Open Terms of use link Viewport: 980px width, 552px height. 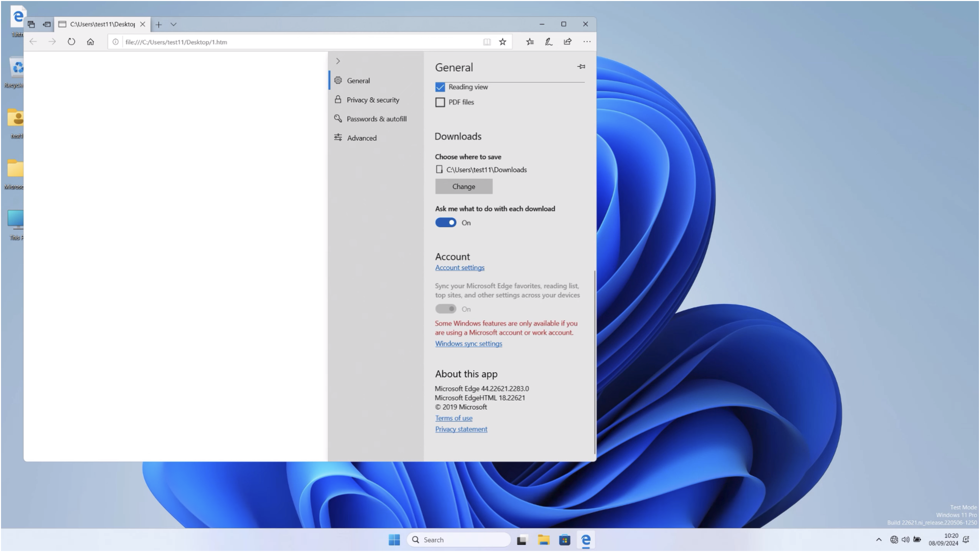[454, 418]
